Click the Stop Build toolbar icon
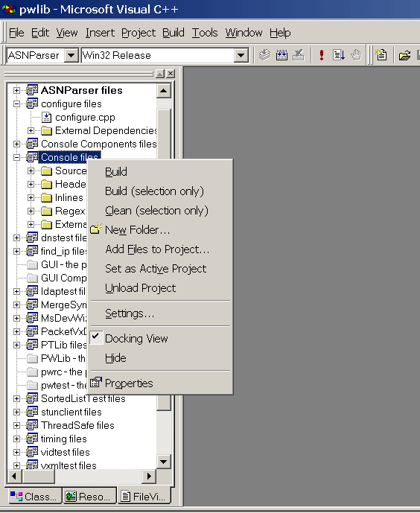The width and height of the screenshot is (420, 513). 299,55
